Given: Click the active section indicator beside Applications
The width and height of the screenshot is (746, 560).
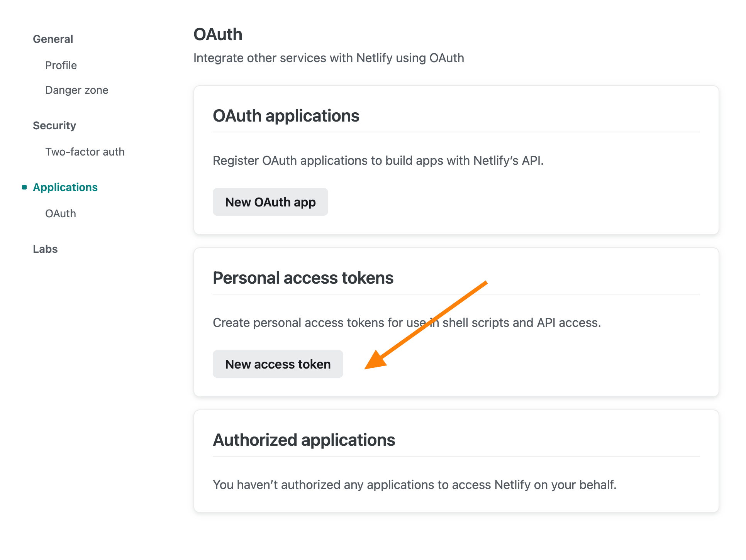Looking at the screenshot, I should coord(24,187).
